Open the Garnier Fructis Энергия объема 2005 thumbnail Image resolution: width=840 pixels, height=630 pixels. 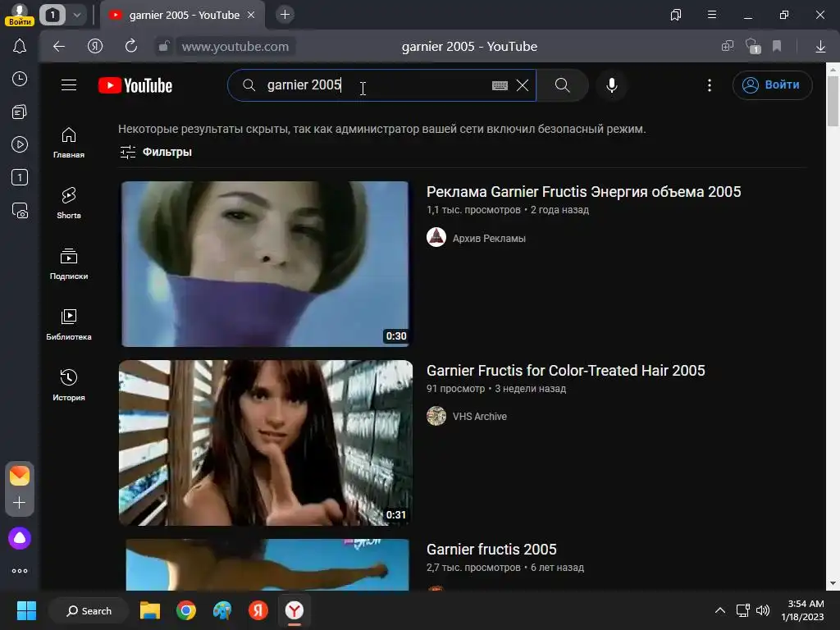click(x=265, y=263)
